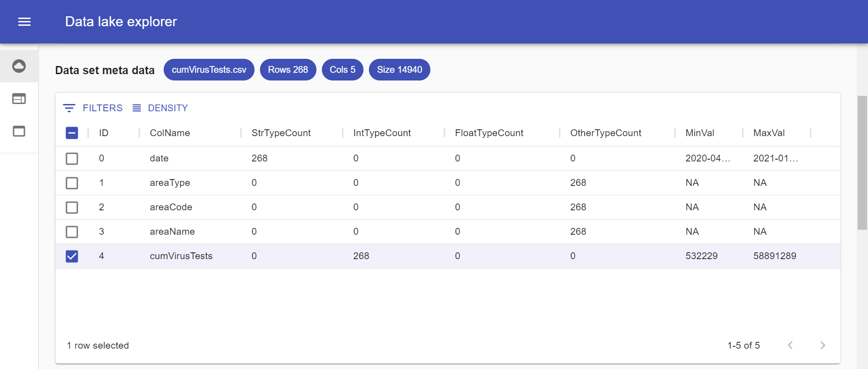Click the 'Data lake explorer' title
Screen dimensions: 868x369
coord(121,22)
